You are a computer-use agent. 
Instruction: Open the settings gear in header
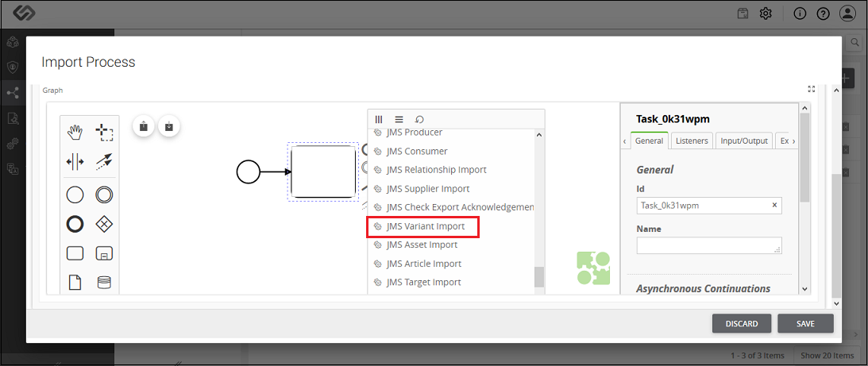point(766,13)
